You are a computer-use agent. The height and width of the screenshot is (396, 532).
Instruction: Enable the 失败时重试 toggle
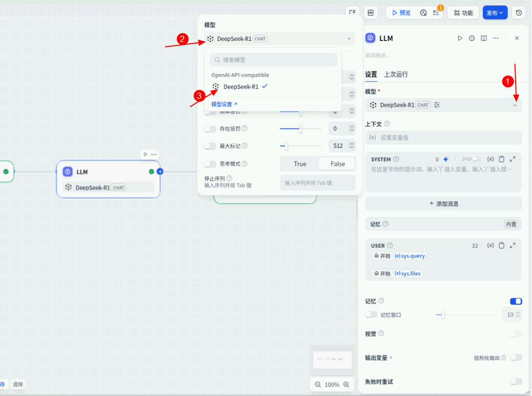(516, 381)
